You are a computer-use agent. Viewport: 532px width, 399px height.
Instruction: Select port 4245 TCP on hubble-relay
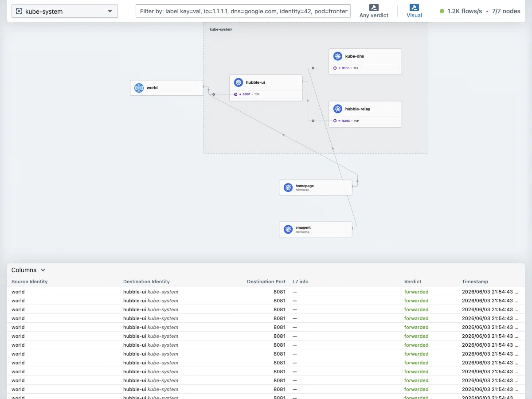365,121
